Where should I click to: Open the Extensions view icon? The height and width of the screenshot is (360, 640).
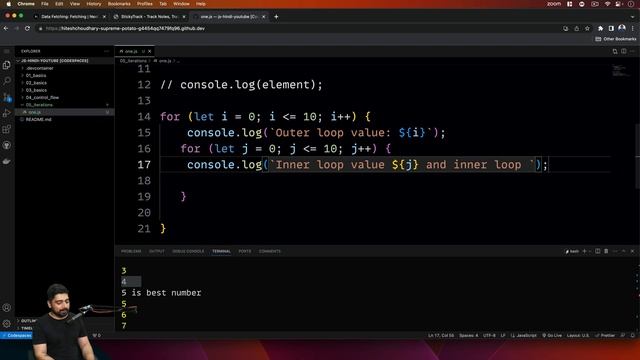click(x=7, y=129)
